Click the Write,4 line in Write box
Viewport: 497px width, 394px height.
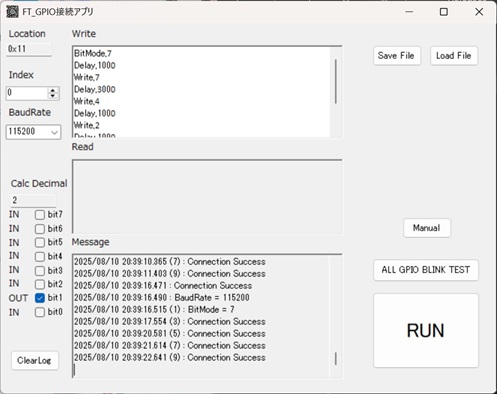(87, 101)
